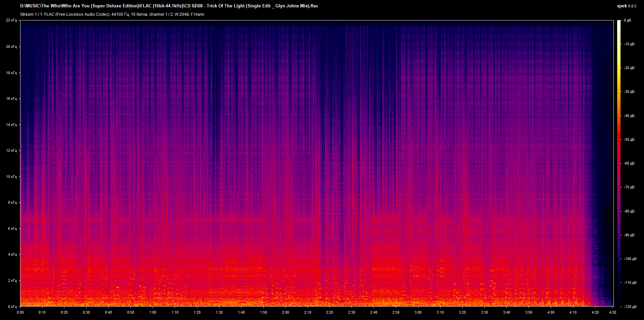Click the 4:28 end time marker
The width and height of the screenshot is (644, 320).
point(612,312)
